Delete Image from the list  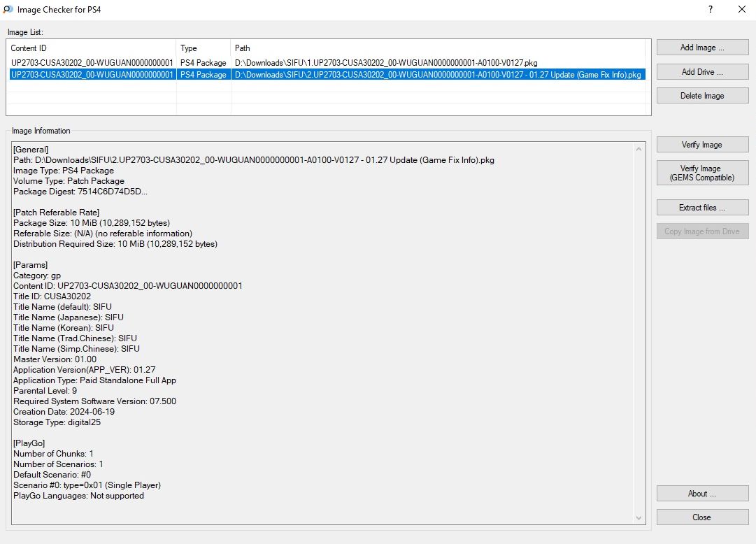(x=702, y=96)
